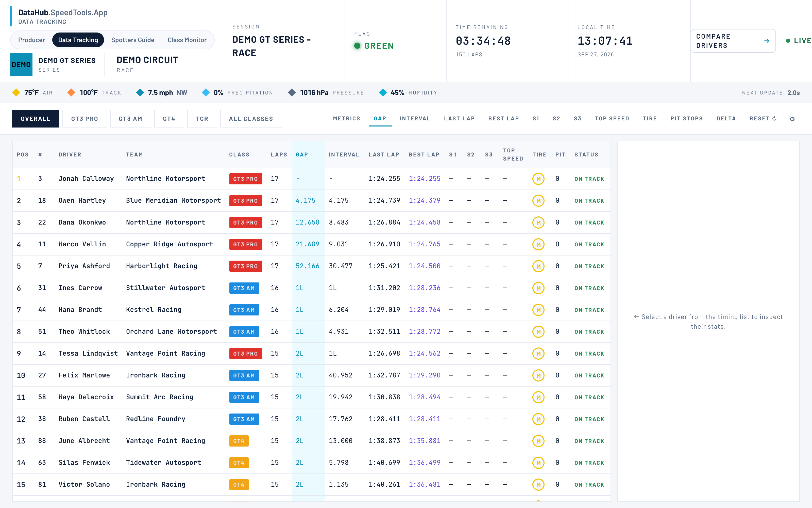Toggle the Delta column option
This screenshot has height=508, width=812.
[x=726, y=119]
